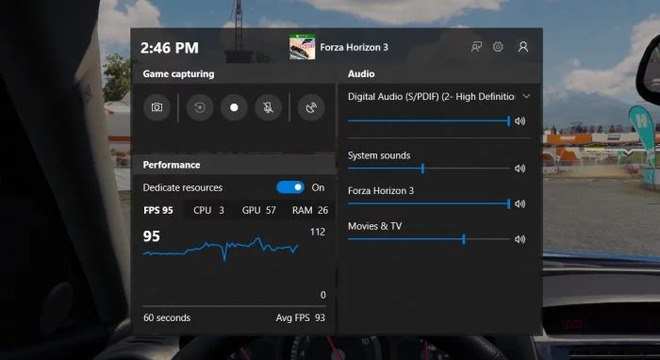This screenshot has width=660, height=360.
Task: Open the Xbox social chat icon
Action: (x=476, y=47)
